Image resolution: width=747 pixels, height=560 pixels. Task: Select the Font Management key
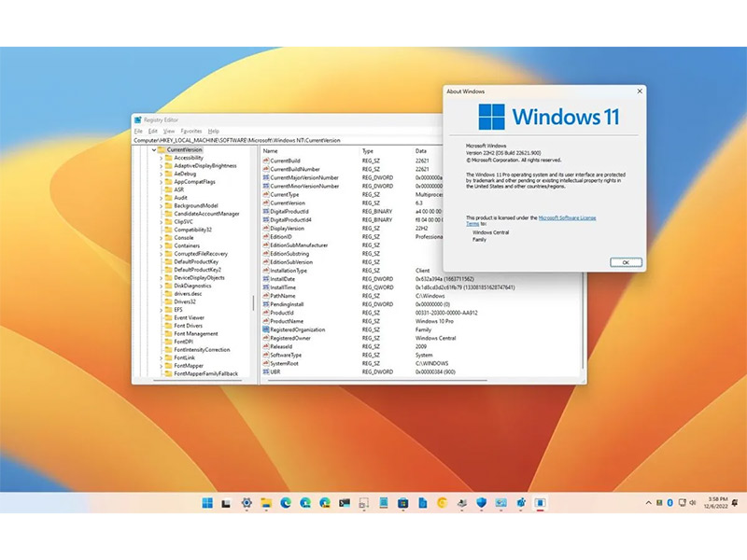[x=196, y=334]
